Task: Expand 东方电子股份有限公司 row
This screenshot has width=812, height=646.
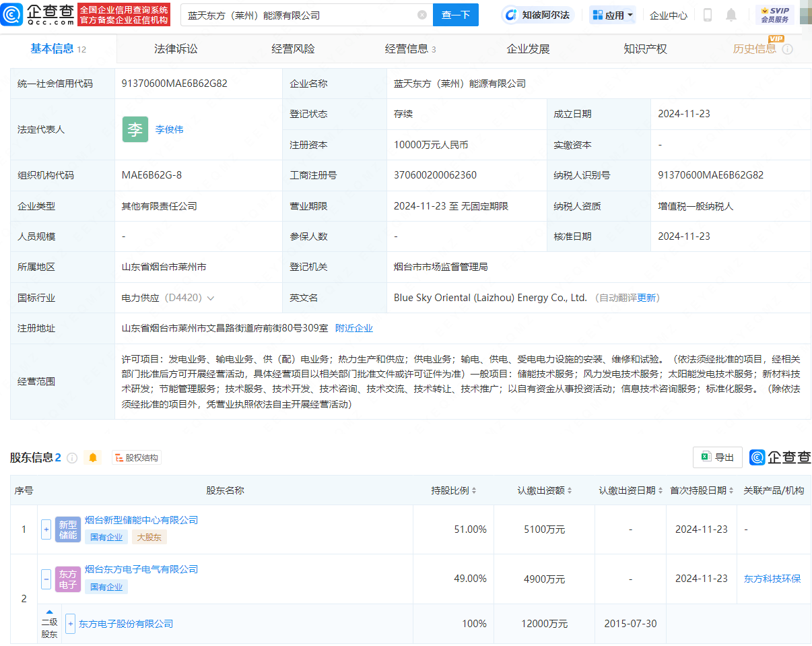Action: pos(70,624)
